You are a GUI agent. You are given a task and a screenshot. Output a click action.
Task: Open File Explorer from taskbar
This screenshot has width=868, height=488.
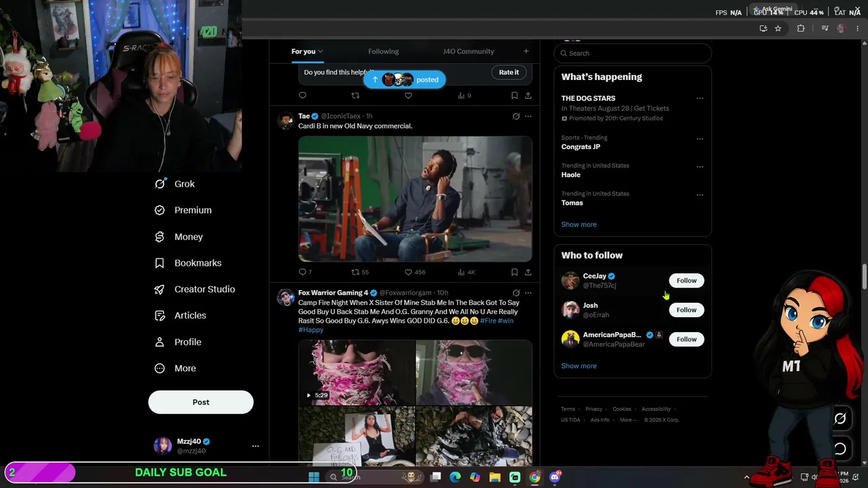click(495, 477)
